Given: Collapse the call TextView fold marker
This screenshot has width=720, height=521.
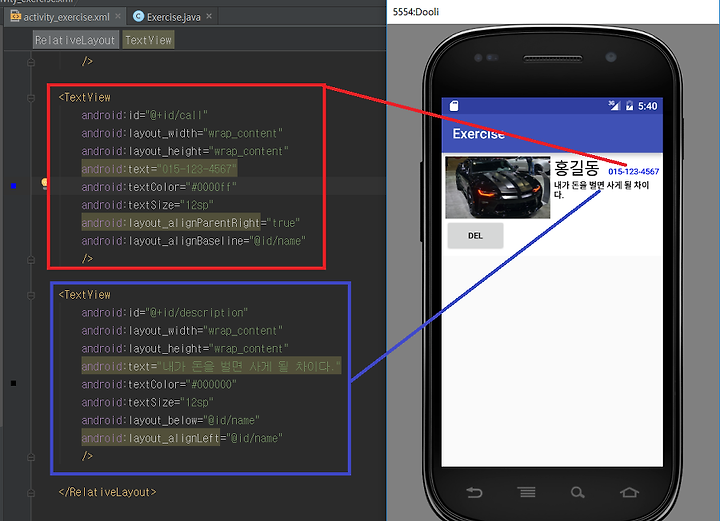Looking at the screenshot, I should point(31,98).
